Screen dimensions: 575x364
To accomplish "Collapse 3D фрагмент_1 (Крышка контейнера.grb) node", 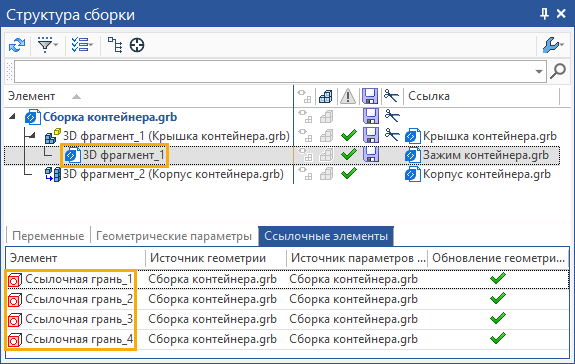I will point(32,136).
